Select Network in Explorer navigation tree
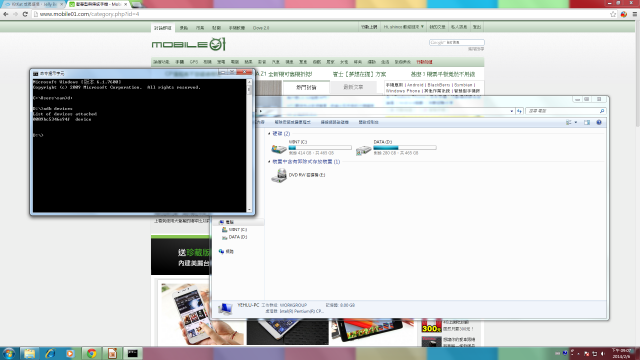This screenshot has width=640, height=360. point(229,251)
